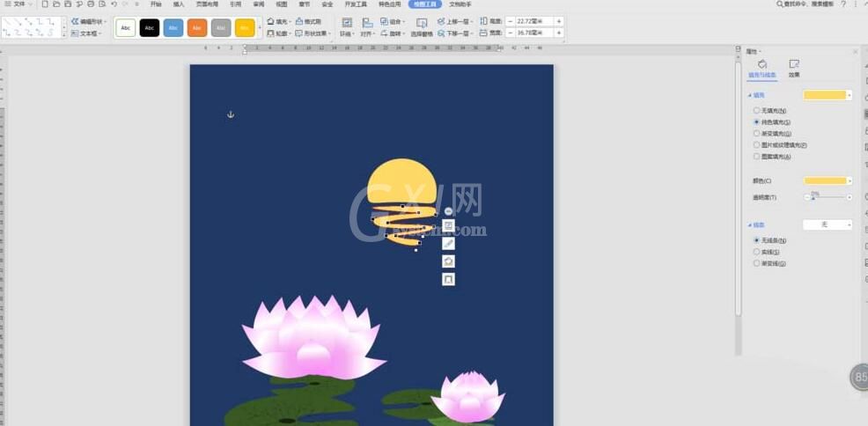The width and height of the screenshot is (868, 426).
Task: Click the floating brush style icon beside shape
Action: pos(448,244)
